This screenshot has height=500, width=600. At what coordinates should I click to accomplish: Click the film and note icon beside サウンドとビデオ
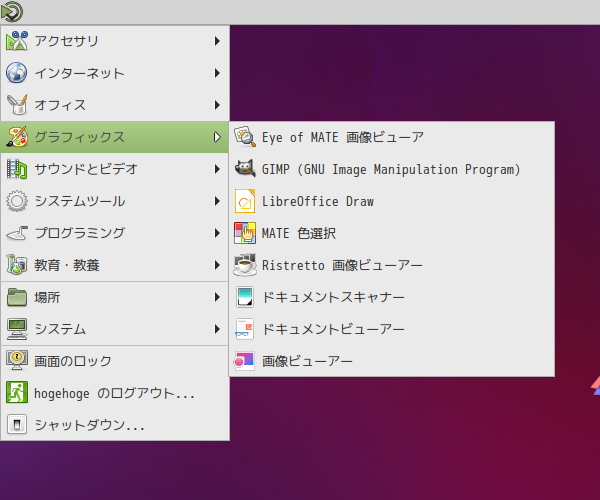pyautogui.click(x=17, y=169)
